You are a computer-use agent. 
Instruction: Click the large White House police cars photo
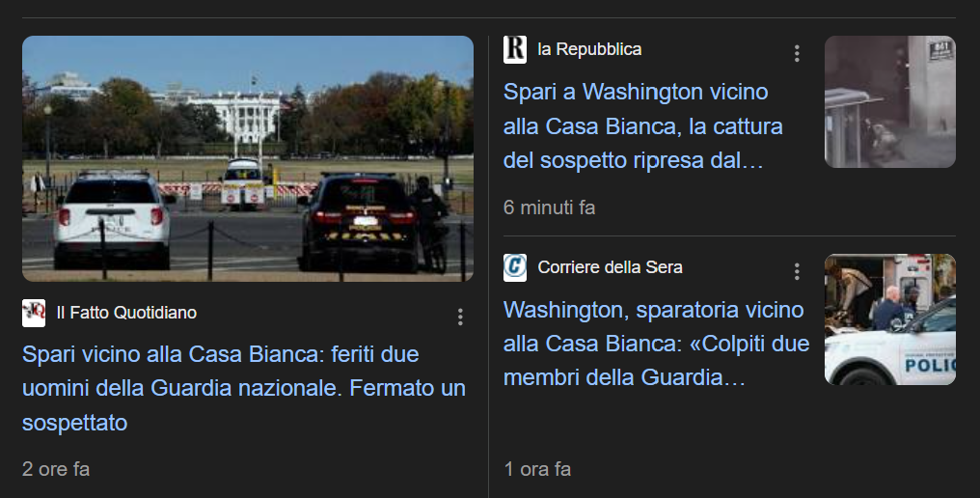click(x=248, y=159)
